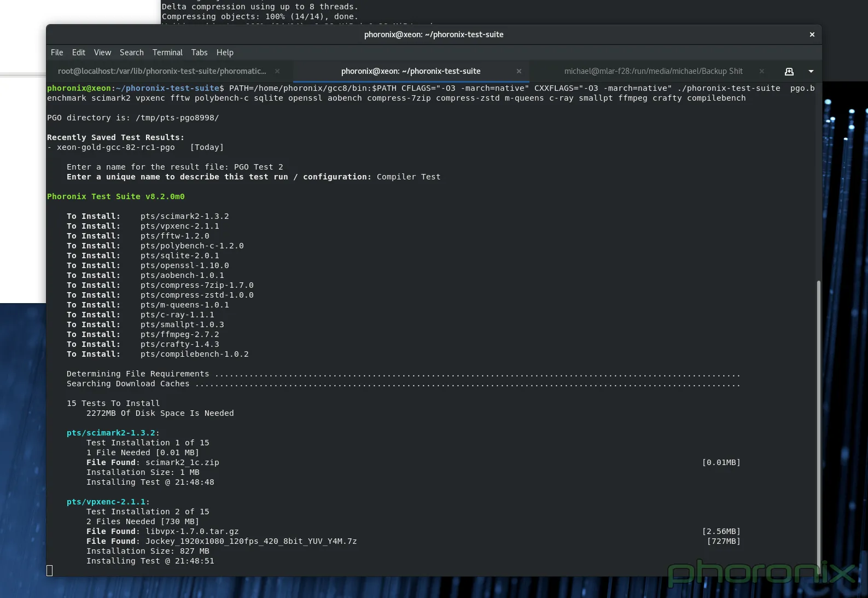Click '2272MB Of Disk Space Is Needed'

(160, 413)
